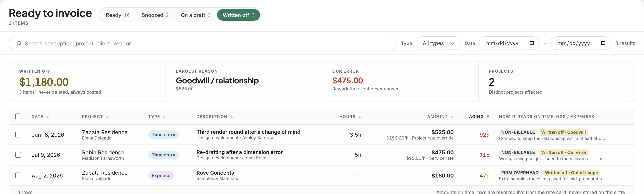Sort by Type column arrow
This screenshot has width=644, height=194.
point(164,117)
